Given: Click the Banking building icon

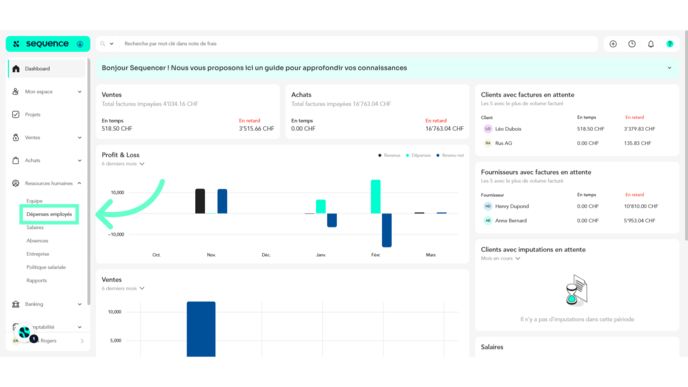Looking at the screenshot, I should click(x=16, y=304).
